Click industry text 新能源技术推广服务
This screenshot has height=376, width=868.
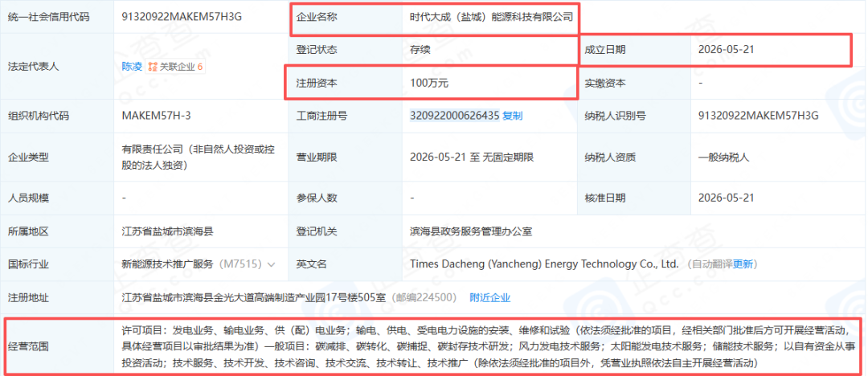pyautogui.click(x=167, y=264)
